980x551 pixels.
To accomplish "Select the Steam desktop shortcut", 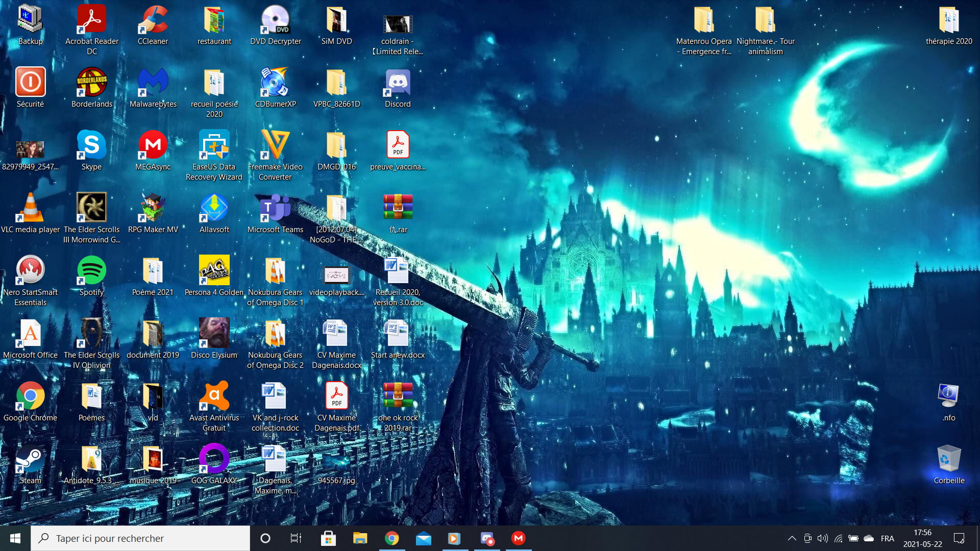I will (x=31, y=464).
